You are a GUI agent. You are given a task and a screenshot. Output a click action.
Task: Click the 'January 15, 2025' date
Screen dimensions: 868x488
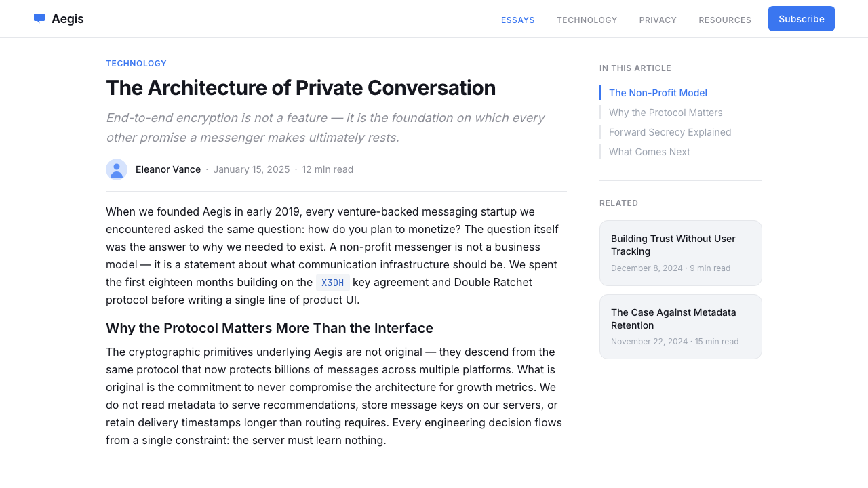click(252, 169)
